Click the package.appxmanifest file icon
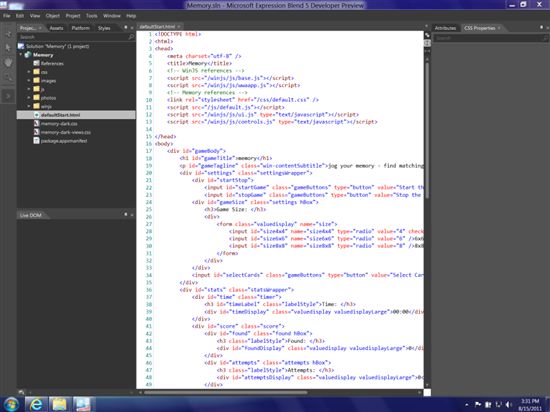The height and width of the screenshot is (412, 550). click(36, 141)
